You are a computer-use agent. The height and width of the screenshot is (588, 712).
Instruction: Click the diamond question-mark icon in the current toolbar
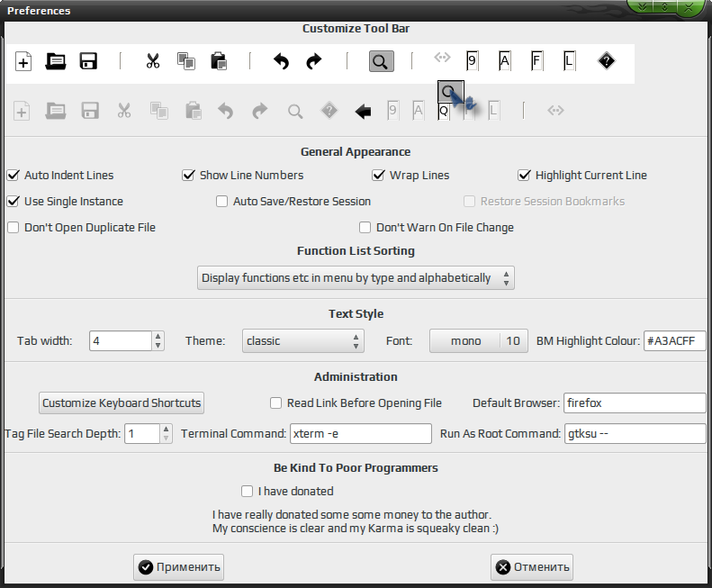coord(606,61)
